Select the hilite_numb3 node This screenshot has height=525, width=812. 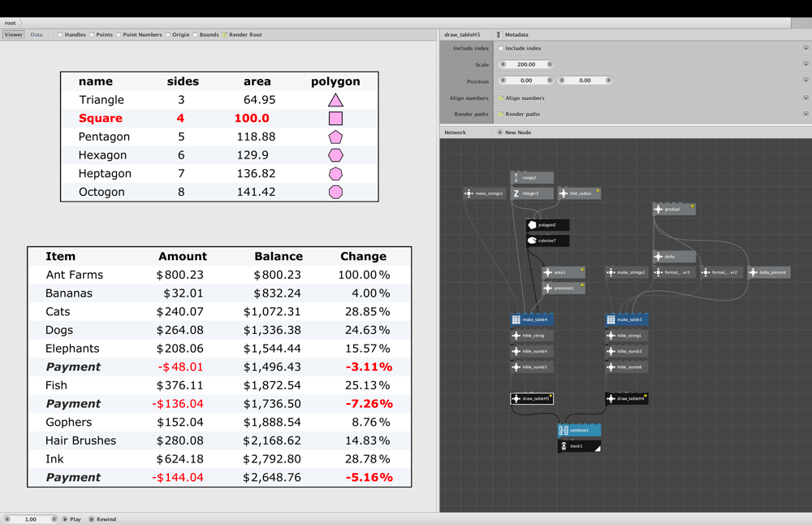627,351
